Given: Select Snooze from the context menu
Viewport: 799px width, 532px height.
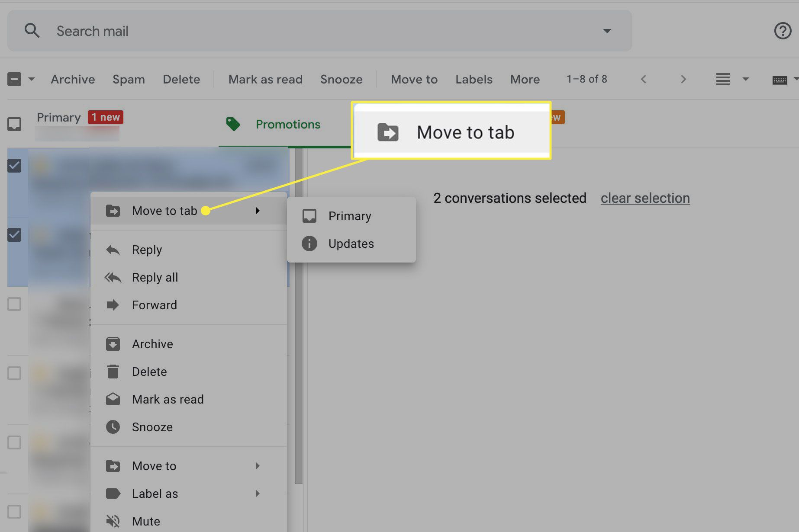Looking at the screenshot, I should click(x=189, y=427).
